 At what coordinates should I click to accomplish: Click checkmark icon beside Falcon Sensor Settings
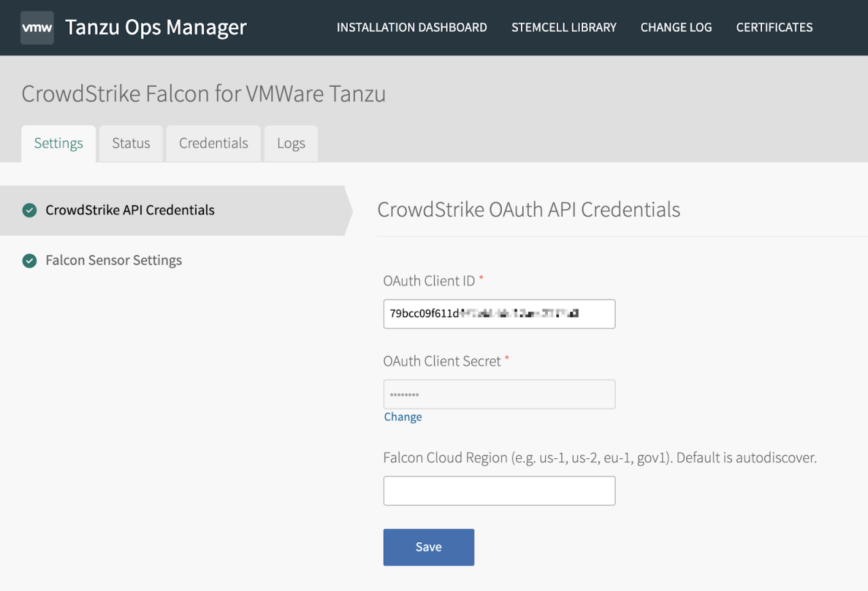[29, 260]
